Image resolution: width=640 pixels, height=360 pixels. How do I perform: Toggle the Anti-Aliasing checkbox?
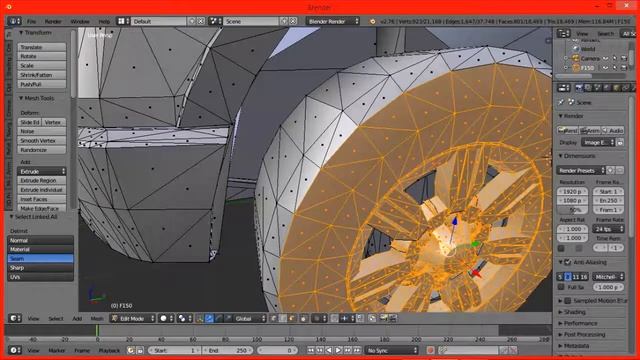coord(568,262)
